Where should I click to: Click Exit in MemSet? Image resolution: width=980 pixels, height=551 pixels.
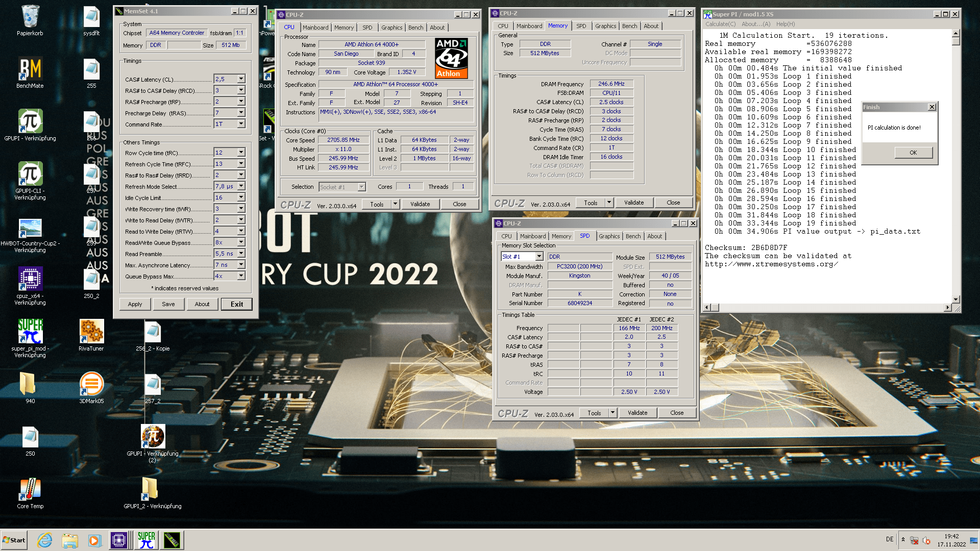click(237, 304)
